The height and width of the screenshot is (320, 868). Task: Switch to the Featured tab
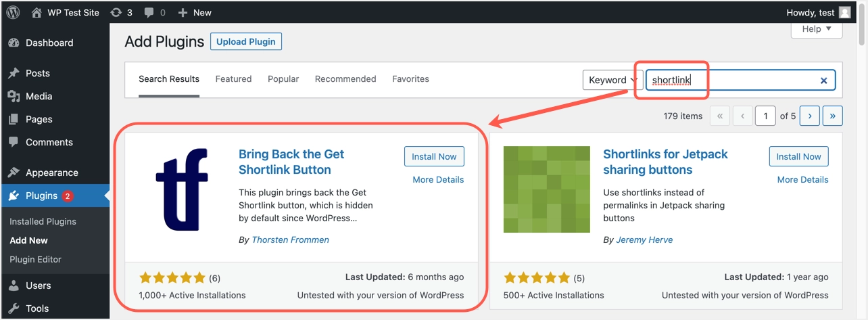pos(233,79)
